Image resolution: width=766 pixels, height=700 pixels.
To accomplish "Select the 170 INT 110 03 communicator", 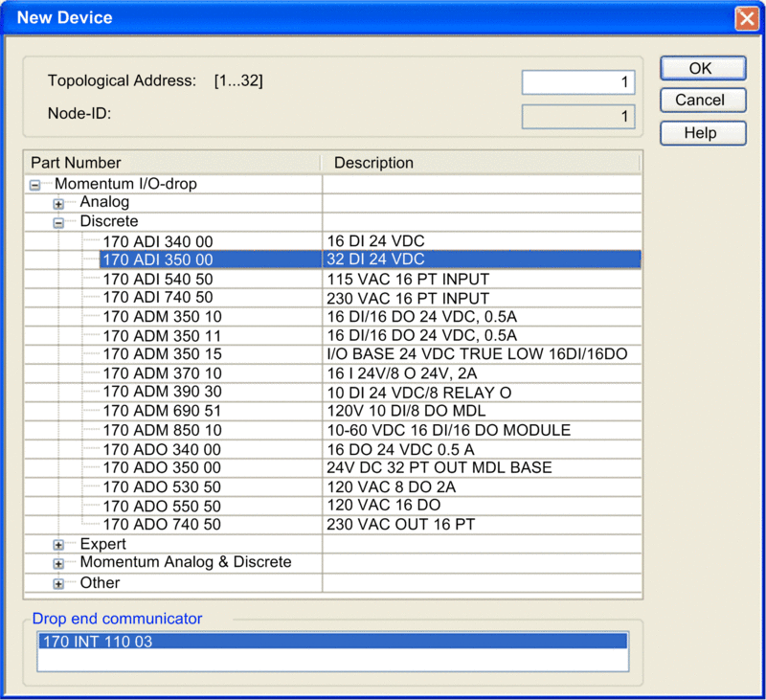I will pos(332,641).
